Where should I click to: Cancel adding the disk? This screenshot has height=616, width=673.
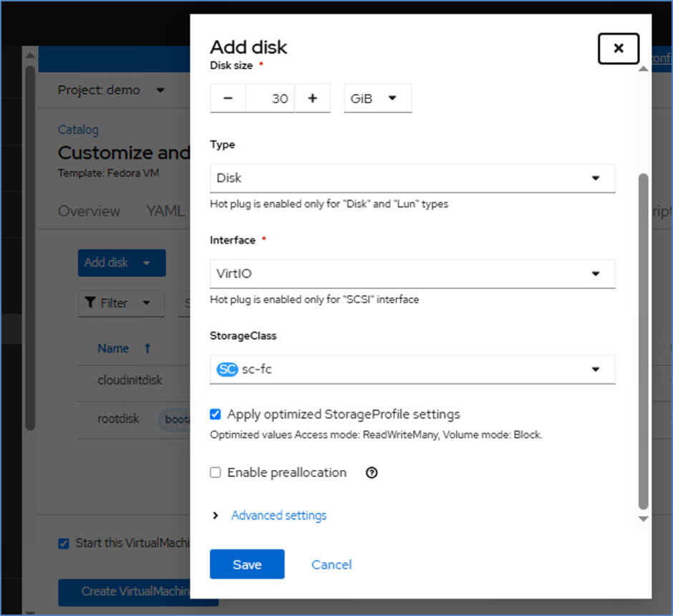coord(331,564)
